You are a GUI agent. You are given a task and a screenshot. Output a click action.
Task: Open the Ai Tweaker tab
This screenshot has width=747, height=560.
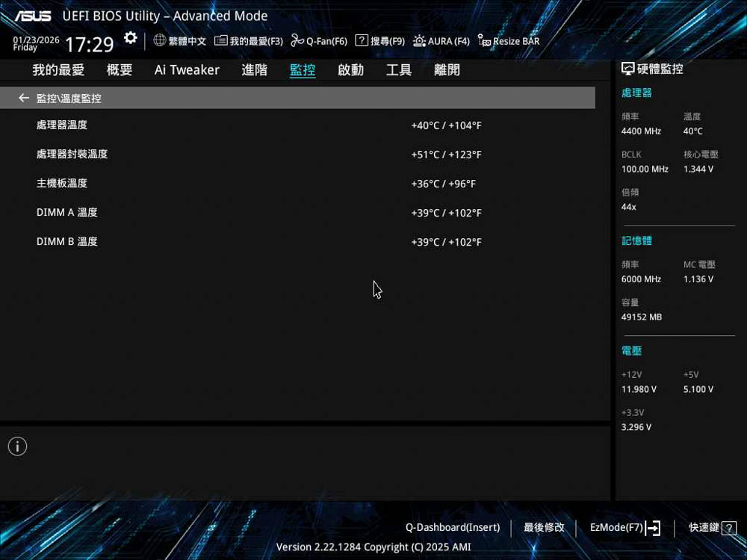tap(187, 70)
